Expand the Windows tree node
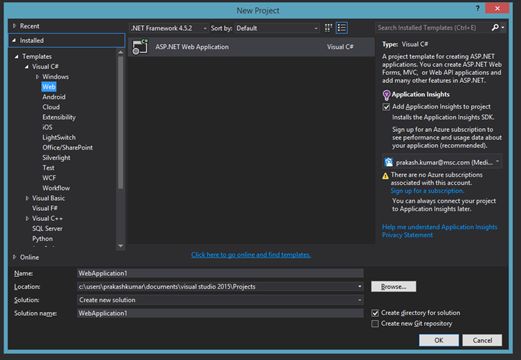This screenshot has height=360, width=521. (37, 77)
